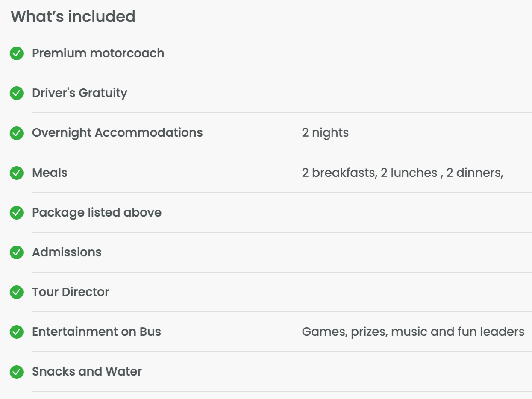Click the Meals label

50,173
